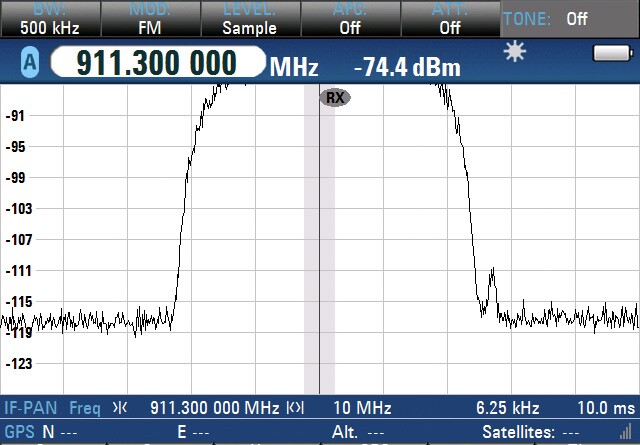
Task: Click the -95 level axis label
Action: [15, 147]
